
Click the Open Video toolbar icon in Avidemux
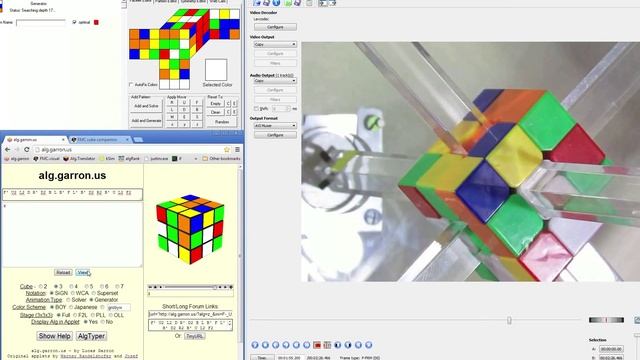click(x=256, y=2)
